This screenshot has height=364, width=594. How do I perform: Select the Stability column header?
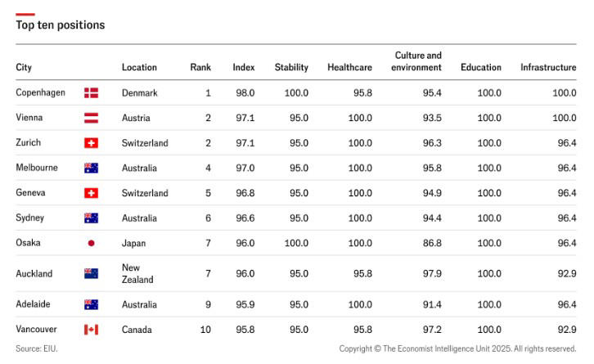pos(291,67)
